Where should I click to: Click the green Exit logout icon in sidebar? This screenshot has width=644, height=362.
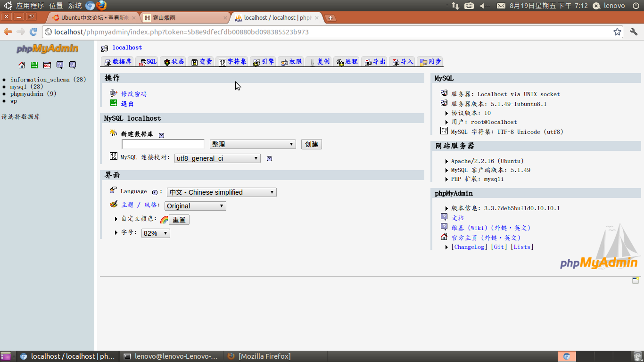tap(34, 65)
